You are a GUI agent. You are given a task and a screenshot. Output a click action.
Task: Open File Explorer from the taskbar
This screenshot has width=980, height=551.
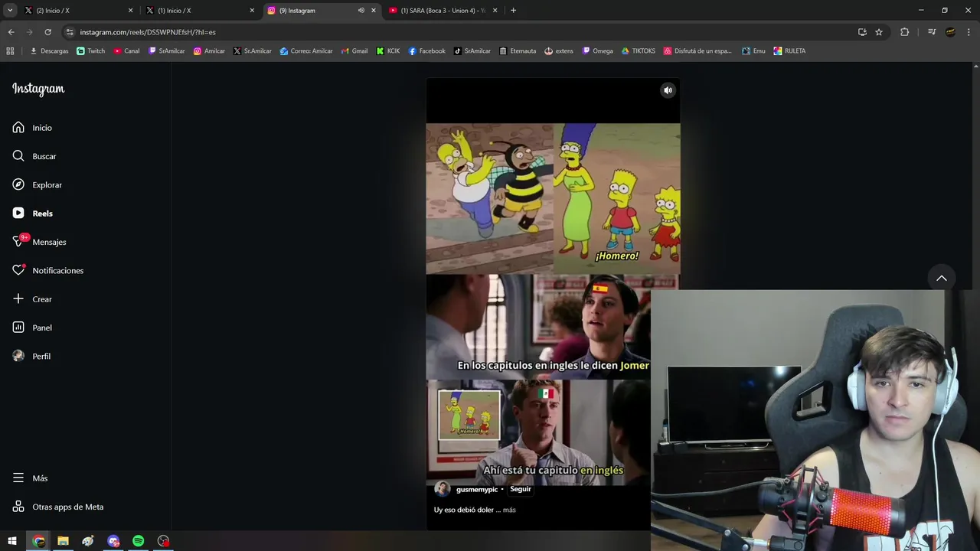point(64,541)
